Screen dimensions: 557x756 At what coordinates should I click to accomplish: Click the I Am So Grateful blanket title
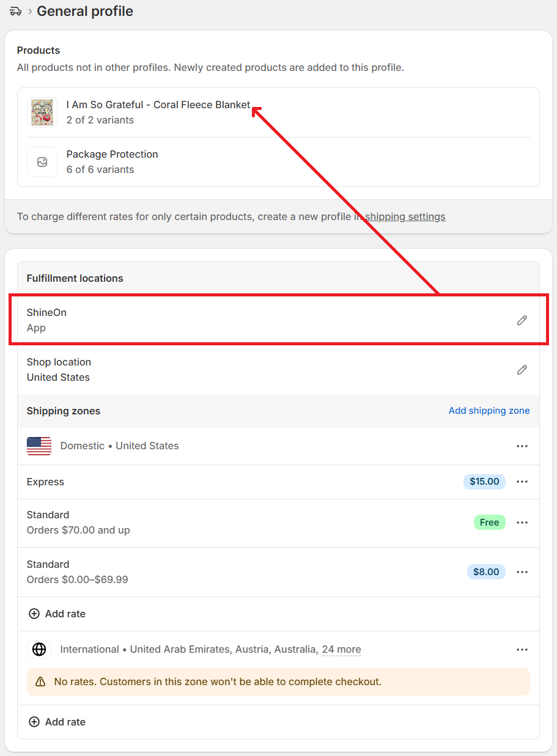coord(158,105)
